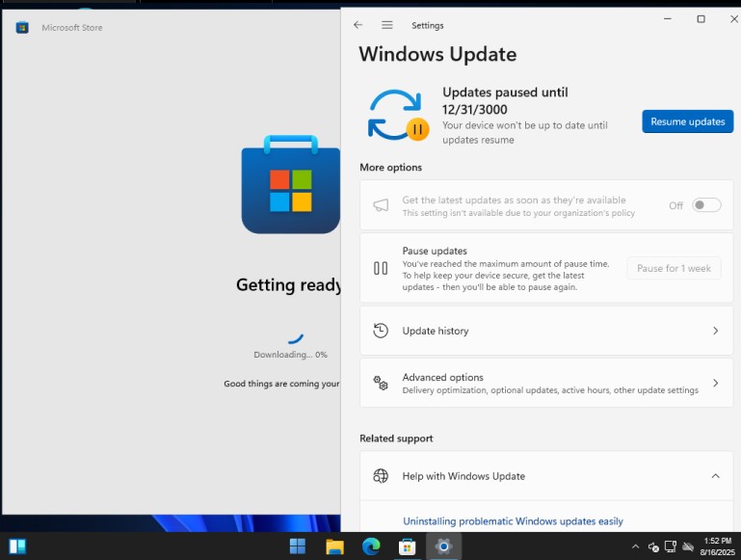This screenshot has width=741, height=560.
Task: Toggle Get the latest updates switch
Action: coord(706,205)
